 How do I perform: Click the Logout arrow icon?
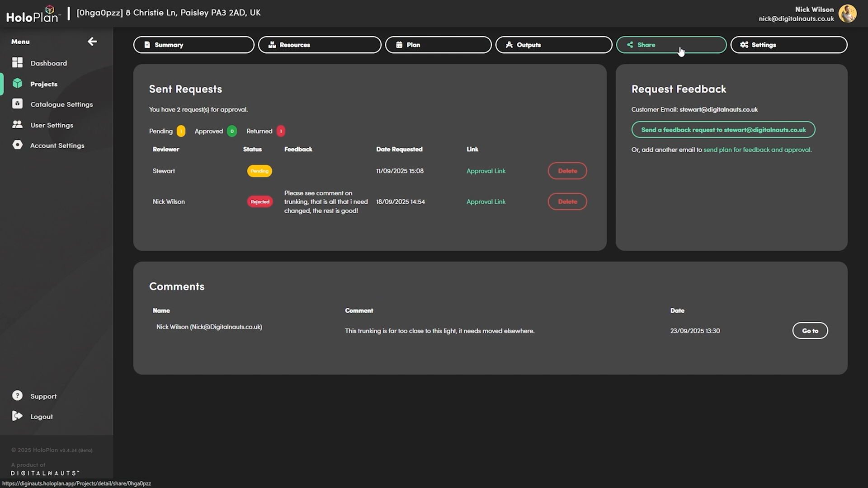tap(17, 416)
